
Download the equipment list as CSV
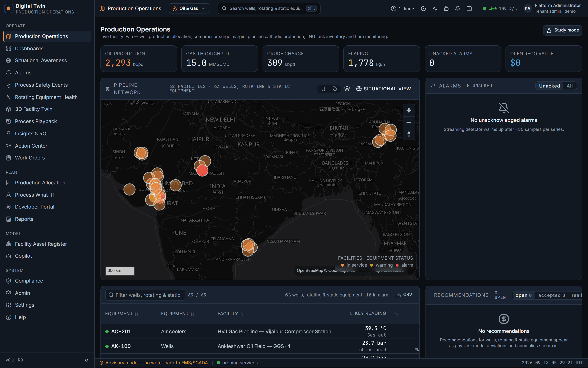tap(404, 295)
